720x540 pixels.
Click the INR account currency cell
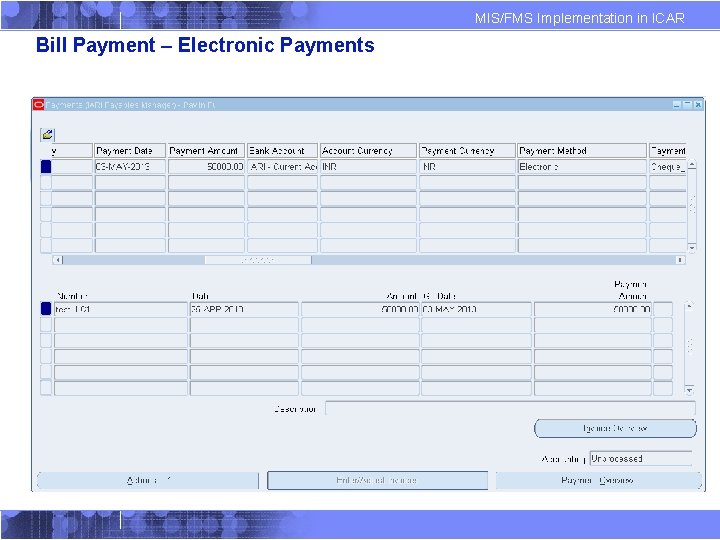click(368, 167)
